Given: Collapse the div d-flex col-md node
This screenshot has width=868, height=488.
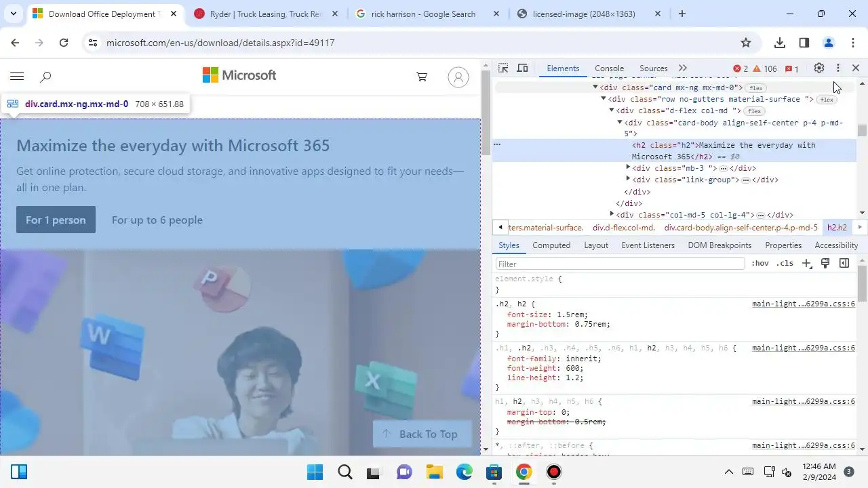Looking at the screenshot, I should click(612, 110).
